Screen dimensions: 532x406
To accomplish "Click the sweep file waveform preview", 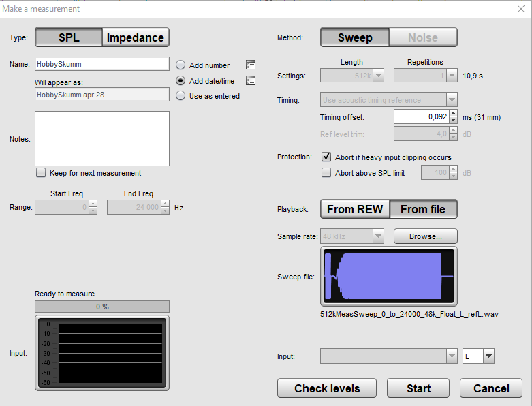I will (x=389, y=276).
